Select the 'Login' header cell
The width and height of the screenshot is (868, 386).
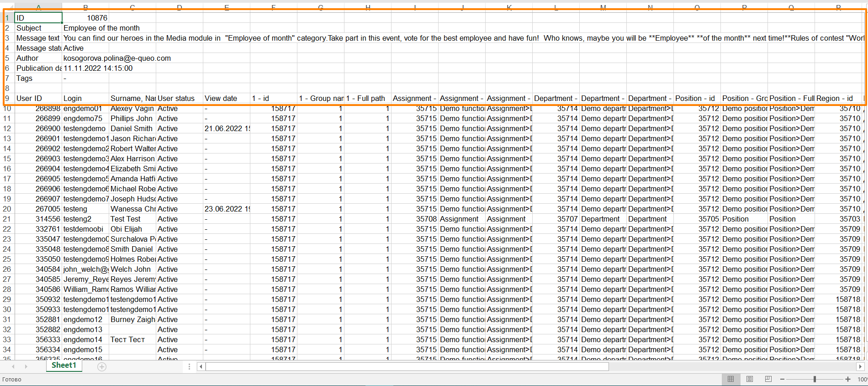85,98
